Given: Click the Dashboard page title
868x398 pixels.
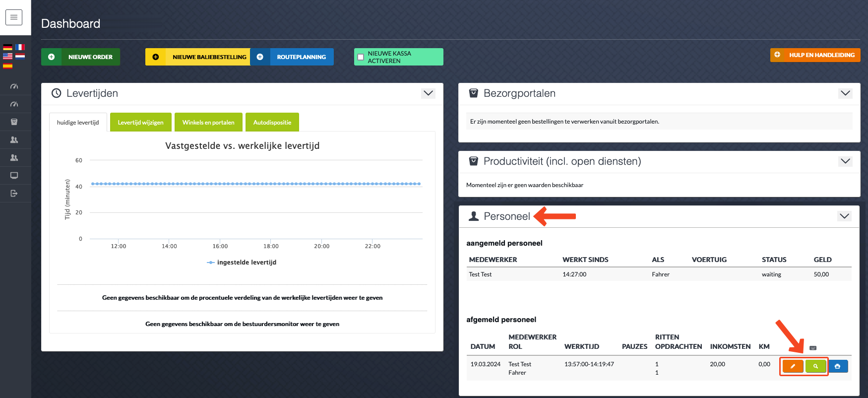Looking at the screenshot, I should [x=70, y=23].
